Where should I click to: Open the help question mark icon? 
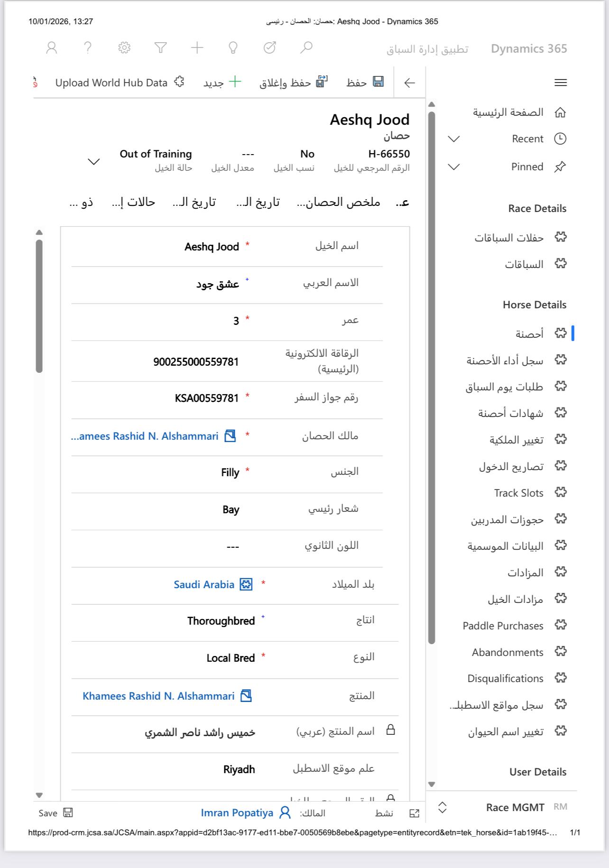click(88, 47)
